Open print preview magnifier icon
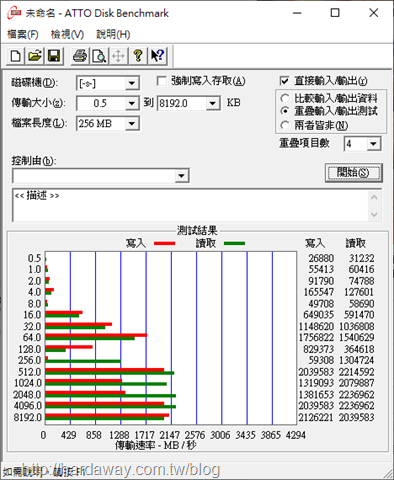Viewport: 394px width, 480px height. pos(99,56)
